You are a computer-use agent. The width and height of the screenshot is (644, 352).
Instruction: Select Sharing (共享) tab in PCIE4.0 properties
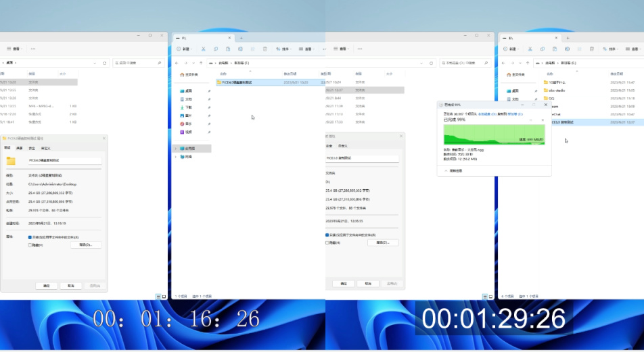pyautogui.click(x=20, y=148)
